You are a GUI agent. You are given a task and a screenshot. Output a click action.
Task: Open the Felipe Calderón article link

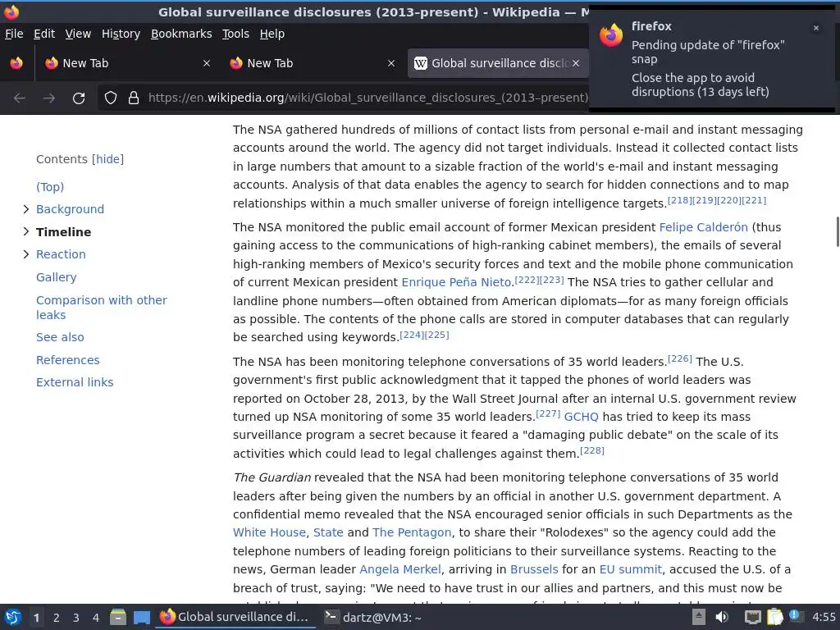point(703,227)
